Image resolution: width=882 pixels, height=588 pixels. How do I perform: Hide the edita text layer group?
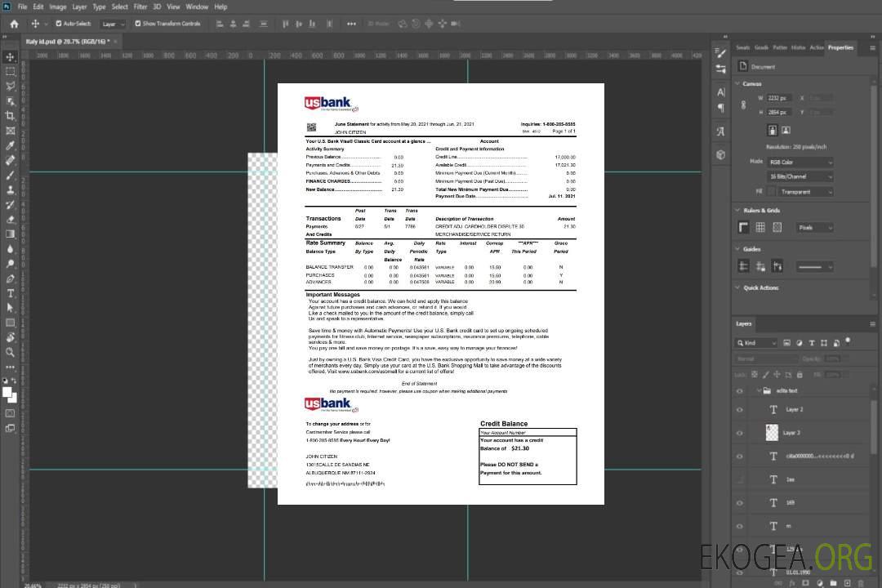click(x=740, y=391)
